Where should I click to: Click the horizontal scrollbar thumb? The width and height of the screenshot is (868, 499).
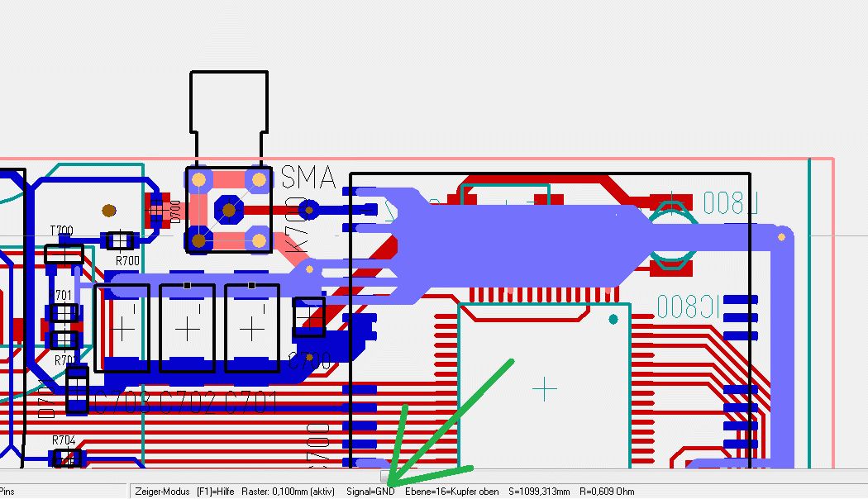coord(384,476)
